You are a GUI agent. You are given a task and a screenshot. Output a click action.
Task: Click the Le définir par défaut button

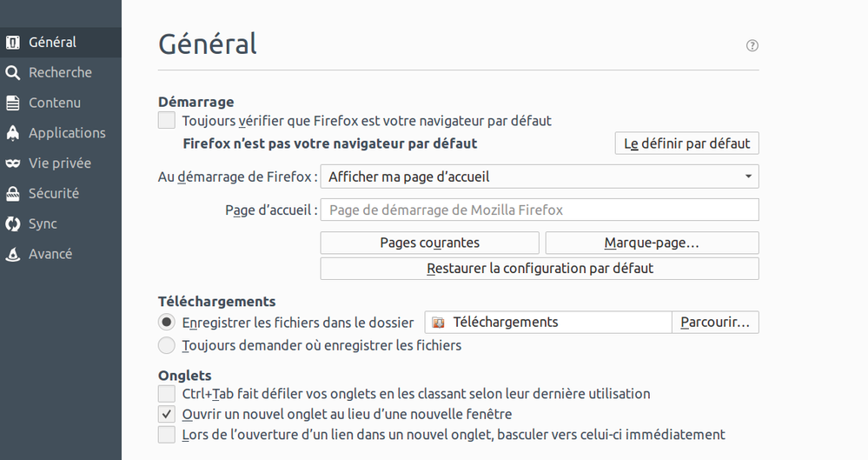tap(686, 143)
